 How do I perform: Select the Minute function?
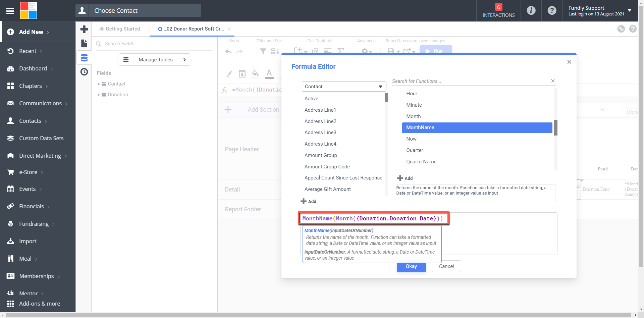(414, 105)
